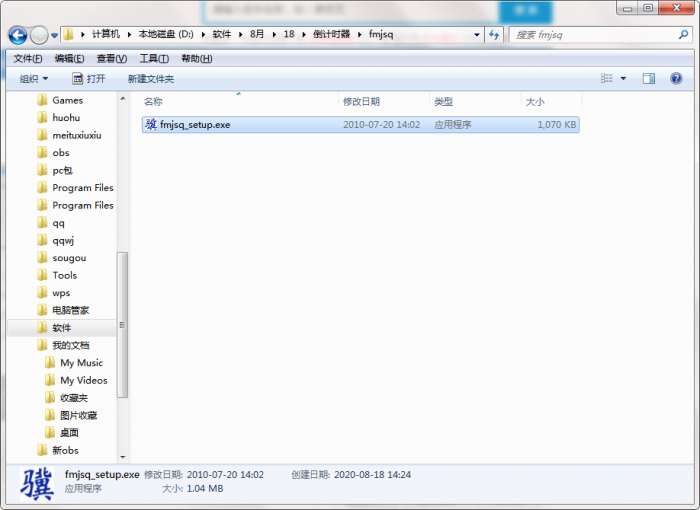This screenshot has height=510, width=700.
Task: Click the file size 1,070 KB
Action: (x=556, y=125)
